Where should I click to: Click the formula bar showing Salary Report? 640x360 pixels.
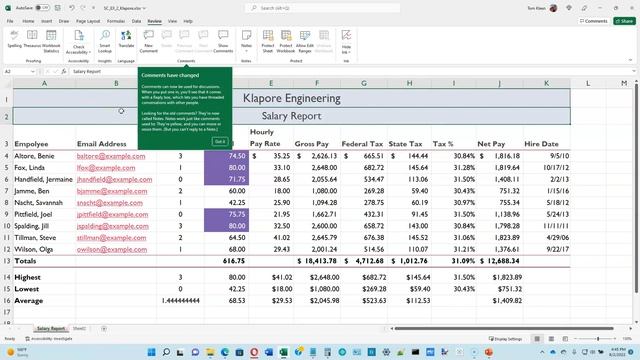pyautogui.click(x=351, y=71)
